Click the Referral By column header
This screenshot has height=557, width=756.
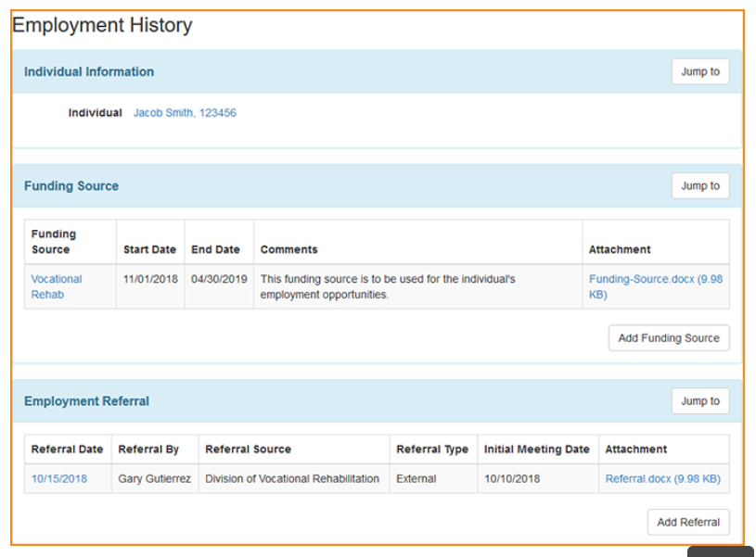click(148, 449)
